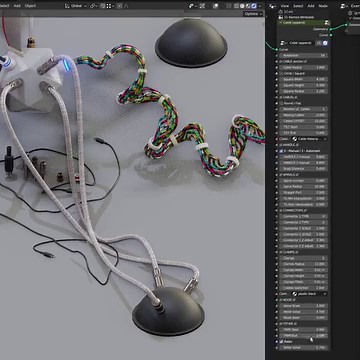Open the node editor type selector icon

[272, 6]
